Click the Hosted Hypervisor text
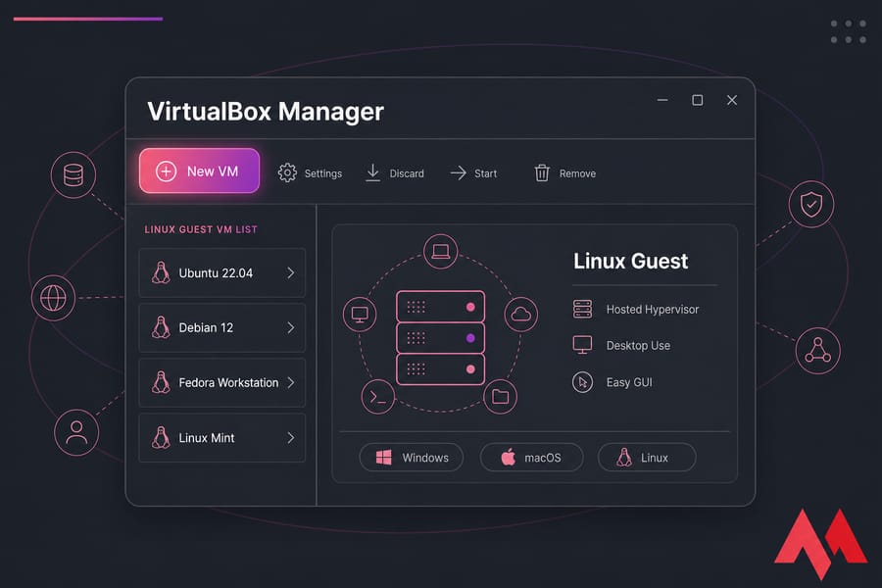Viewport: 882px width, 588px height. click(653, 310)
